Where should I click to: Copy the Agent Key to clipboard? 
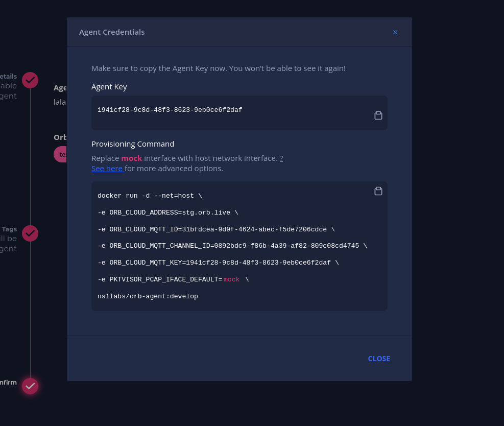pos(378,115)
